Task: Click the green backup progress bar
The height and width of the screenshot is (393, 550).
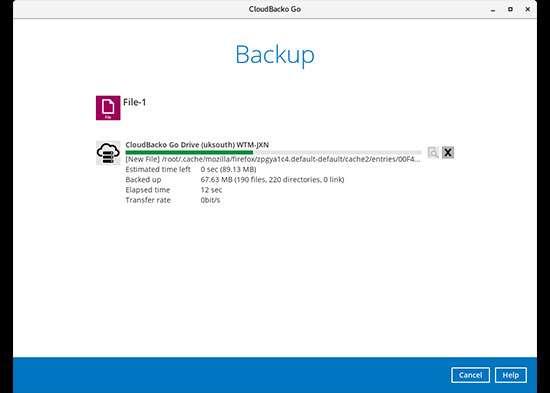Action: (273, 152)
